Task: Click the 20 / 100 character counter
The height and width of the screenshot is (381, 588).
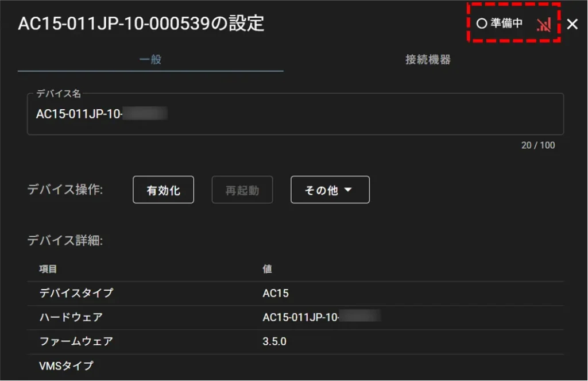Action: (x=538, y=145)
